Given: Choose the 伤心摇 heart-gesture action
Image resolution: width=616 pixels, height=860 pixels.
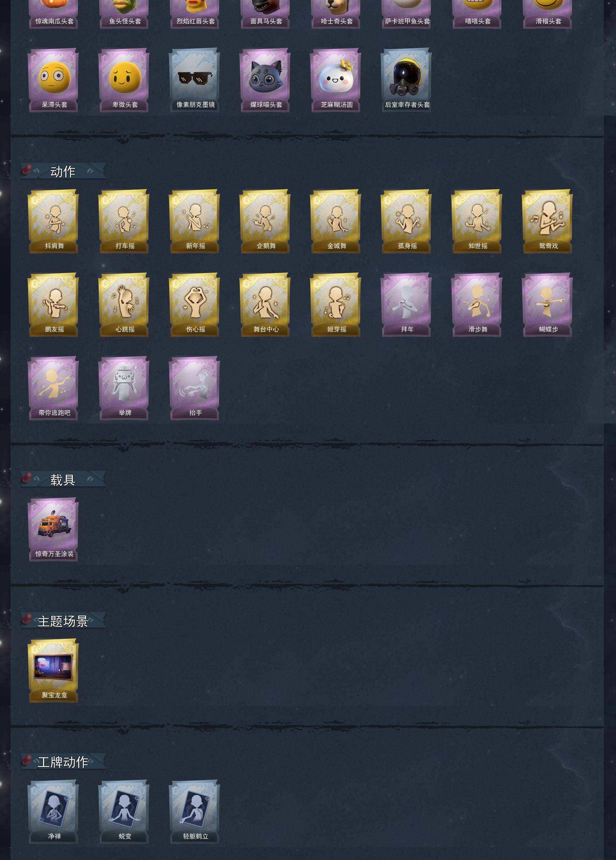Looking at the screenshot, I should point(194,305).
